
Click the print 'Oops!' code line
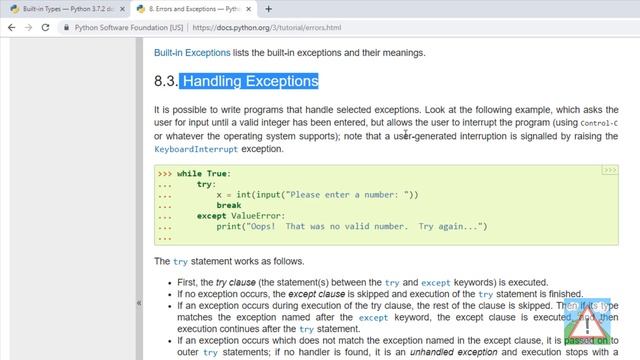(x=352, y=227)
